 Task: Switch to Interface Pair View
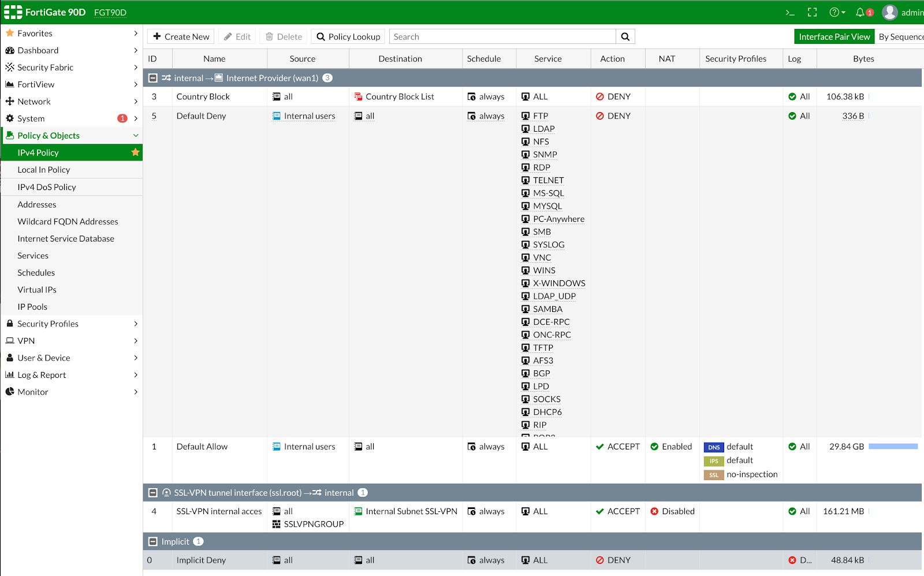[x=834, y=36]
